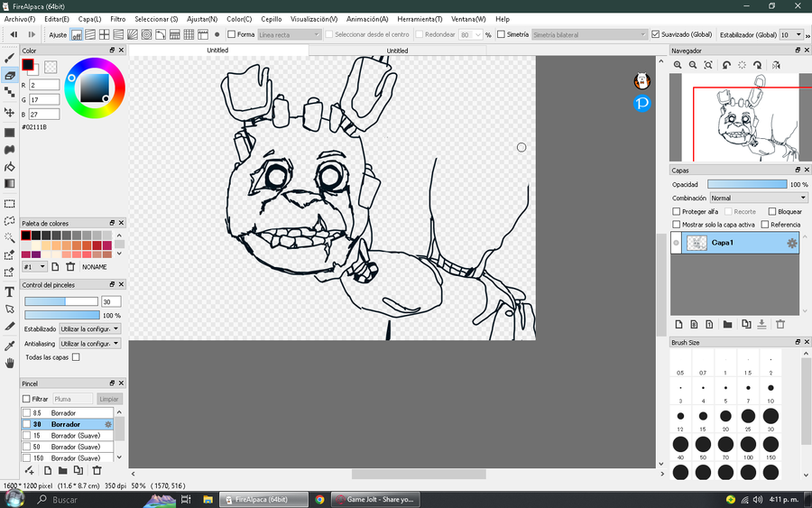The width and height of the screenshot is (812, 508).
Task: Open the Filtro menu
Action: pos(118,19)
